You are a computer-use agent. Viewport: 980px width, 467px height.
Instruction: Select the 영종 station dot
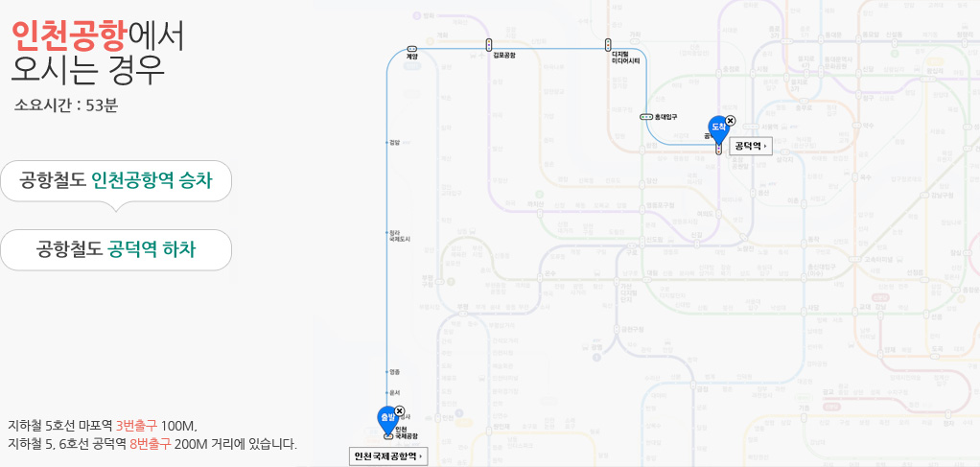(x=386, y=371)
